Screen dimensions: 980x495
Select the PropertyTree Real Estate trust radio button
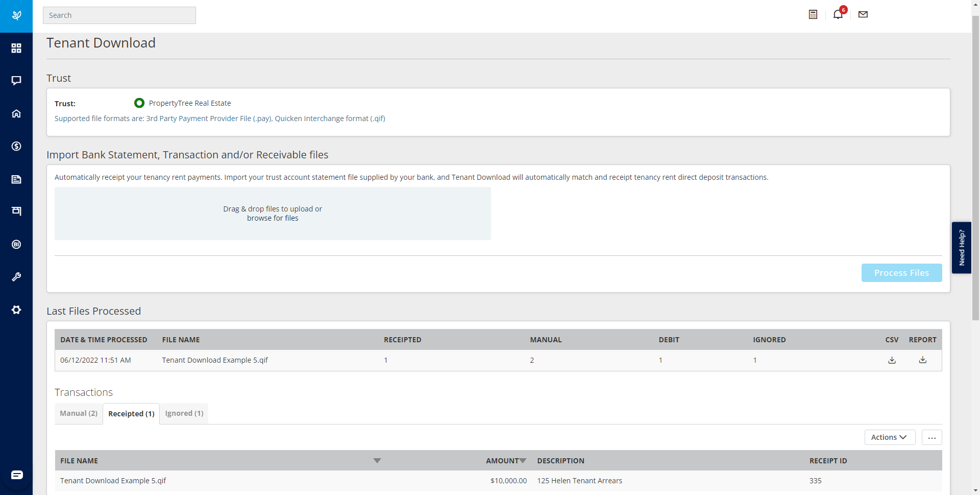pyautogui.click(x=139, y=103)
